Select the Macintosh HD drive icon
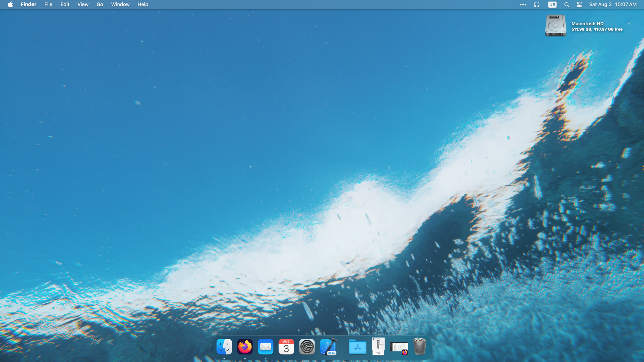The image size is (644, 362). [x=555, y=26]
